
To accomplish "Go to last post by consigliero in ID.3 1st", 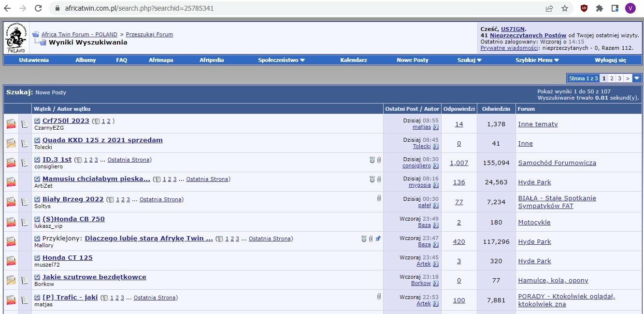I will 436,166.
